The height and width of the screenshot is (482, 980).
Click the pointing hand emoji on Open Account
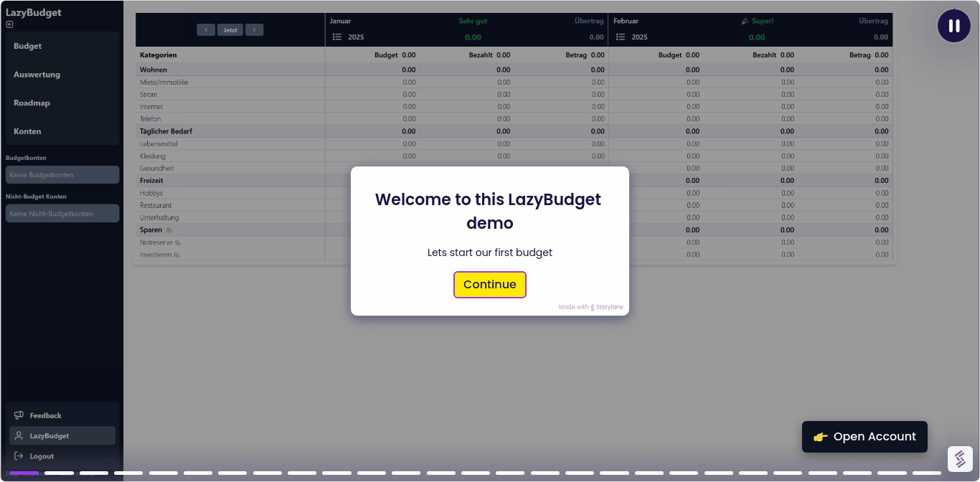click(821, 437)
